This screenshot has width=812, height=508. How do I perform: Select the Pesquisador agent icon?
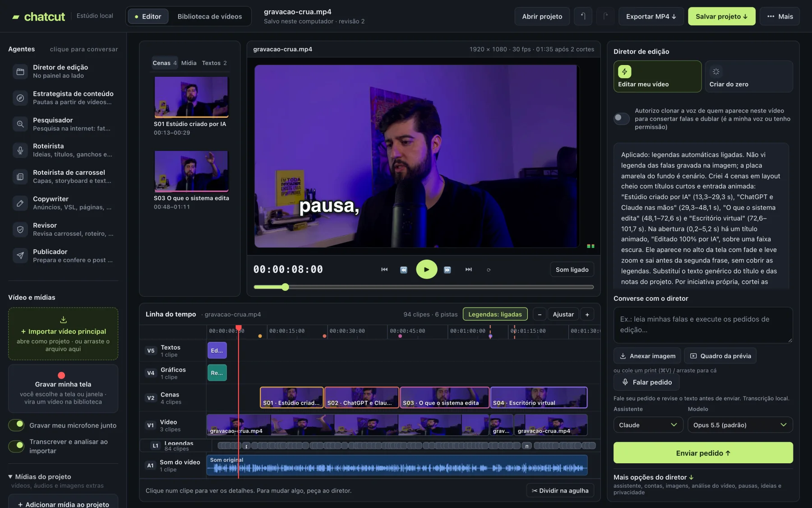click(x=20, y=124)
